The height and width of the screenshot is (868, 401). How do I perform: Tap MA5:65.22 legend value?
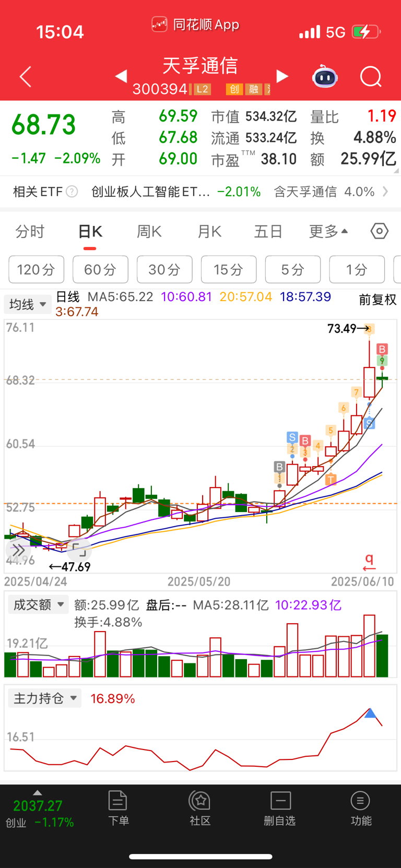coord(120,297)
